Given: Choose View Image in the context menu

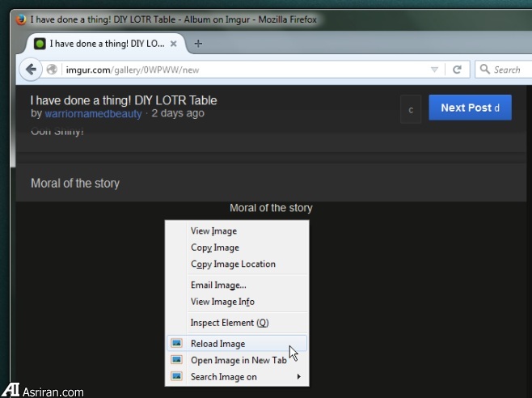Looking at the screenshot, I should point(213,231).
